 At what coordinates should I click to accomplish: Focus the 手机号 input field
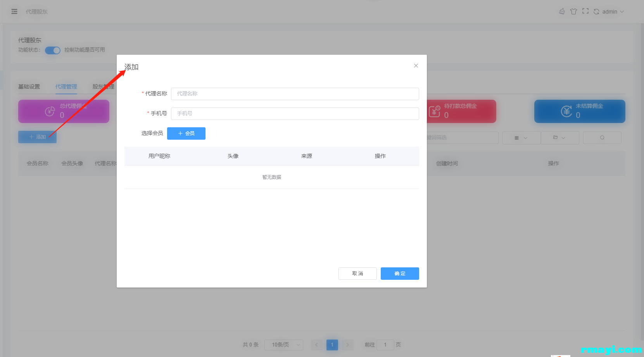[295, 113]
